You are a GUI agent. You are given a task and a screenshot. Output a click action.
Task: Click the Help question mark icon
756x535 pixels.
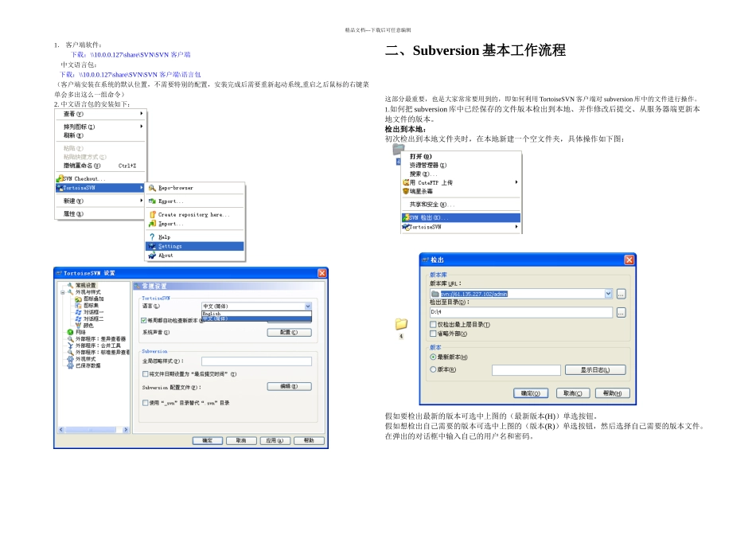pyautogui.click(x=152, y=237)
